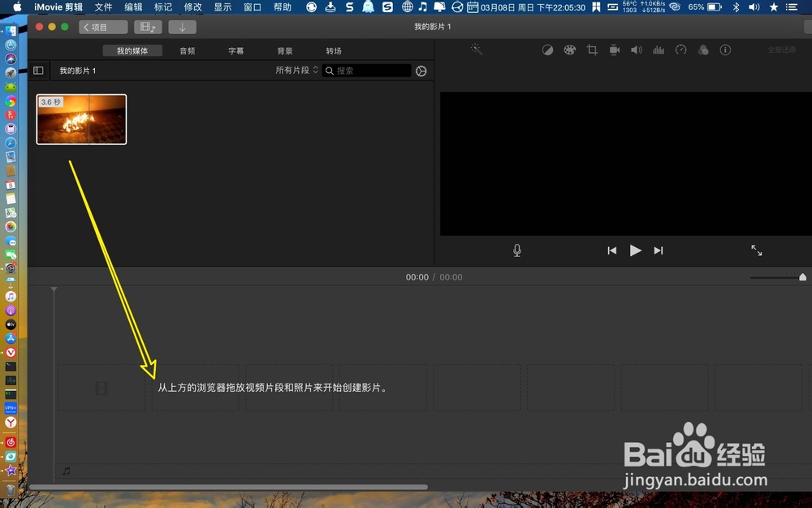Open the 窗口 menu
The image size is (812, 508).
[x=253, y=7]
